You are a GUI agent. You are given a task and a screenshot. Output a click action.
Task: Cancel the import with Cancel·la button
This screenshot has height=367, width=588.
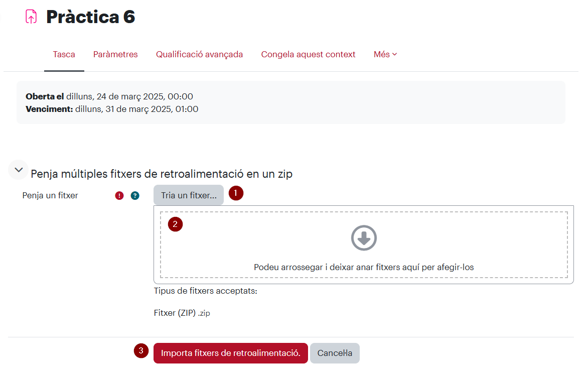tap(335, 353)
